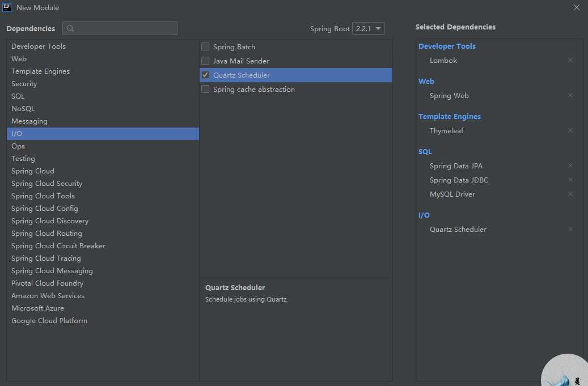Select Quartz Scheduler in selected dependencies panel
The width and height of the screenshot is (588, 386).
pyautogui.click(x=458, y=230)
